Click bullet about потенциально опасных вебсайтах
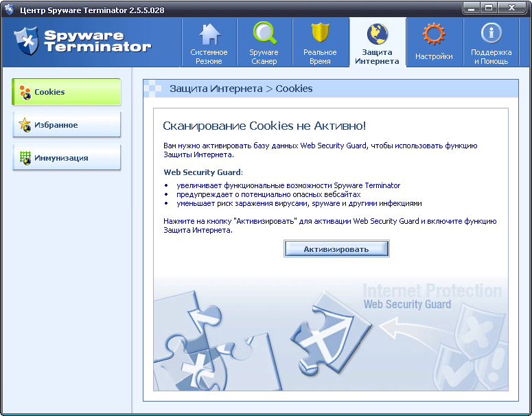 point(268,195)
